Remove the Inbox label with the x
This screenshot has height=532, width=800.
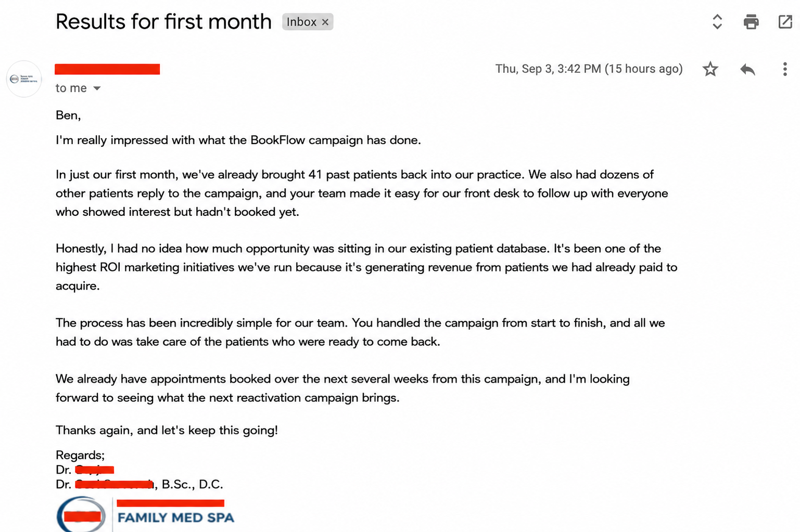325,22
